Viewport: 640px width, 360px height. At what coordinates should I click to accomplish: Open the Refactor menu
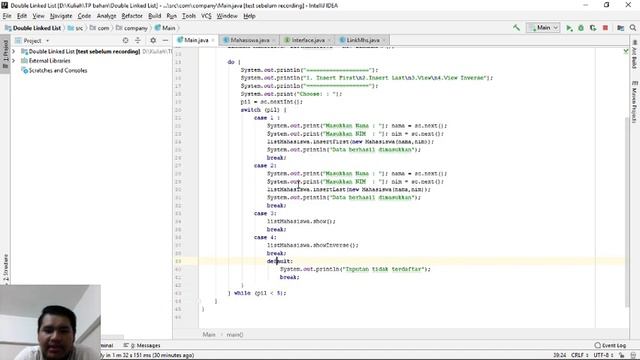[132, 16]
